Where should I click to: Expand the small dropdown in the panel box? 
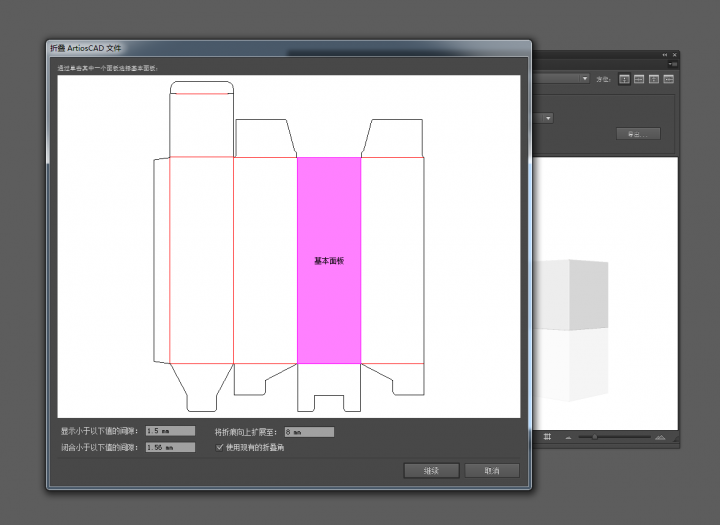[546, 117]
